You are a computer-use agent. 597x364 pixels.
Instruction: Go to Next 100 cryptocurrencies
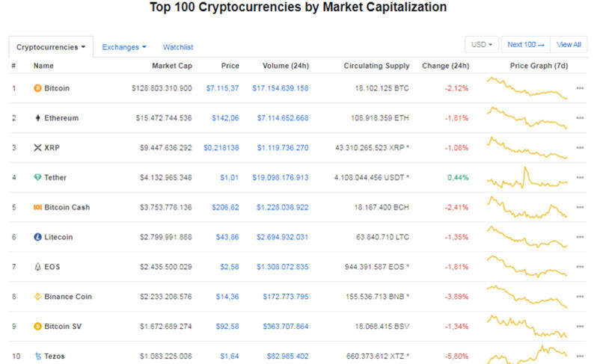click(525, 45)
